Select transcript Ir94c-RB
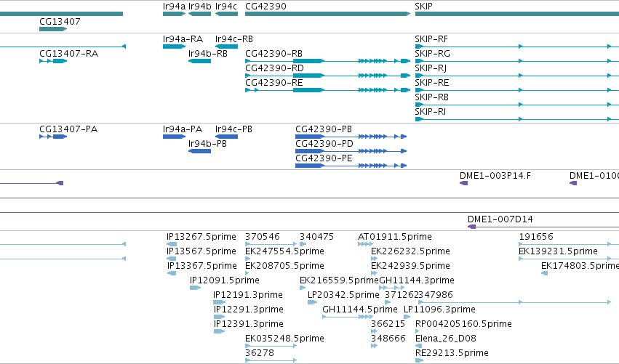The image size is (619, 364). pos(227,46)
